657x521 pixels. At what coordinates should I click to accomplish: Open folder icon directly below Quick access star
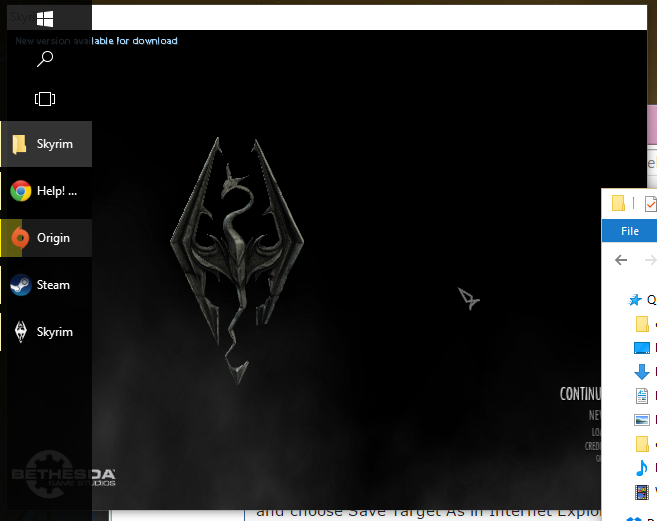click(x=642, y=324)
